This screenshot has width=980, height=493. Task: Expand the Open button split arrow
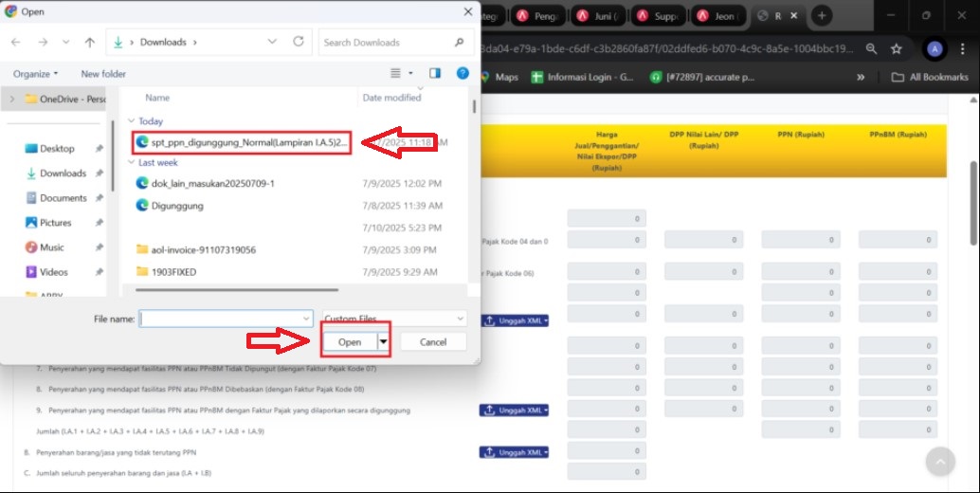pos(384,341)
